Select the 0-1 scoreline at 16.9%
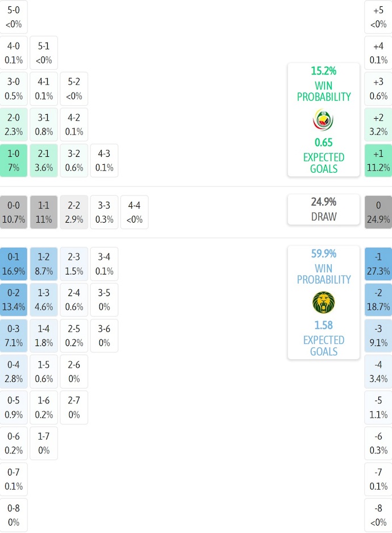The image size is (392, 533). tap(14, 264)
